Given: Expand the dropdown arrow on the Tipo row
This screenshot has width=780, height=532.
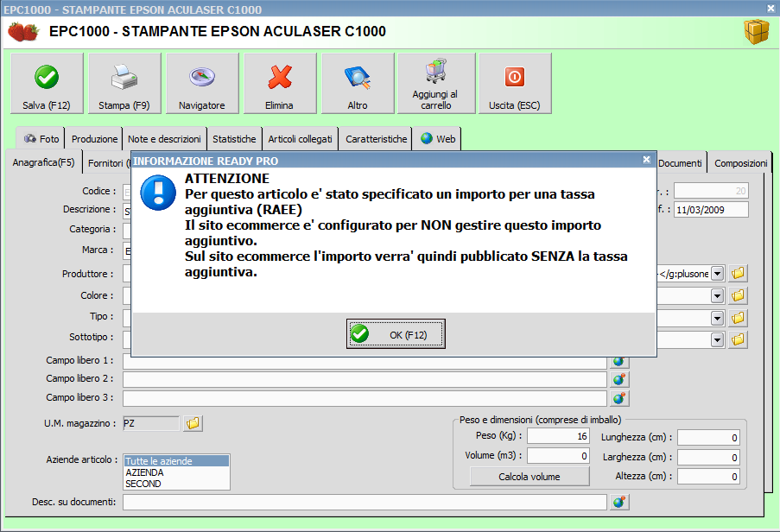Looking at the screenshot, I should click(x=717, y=318).
